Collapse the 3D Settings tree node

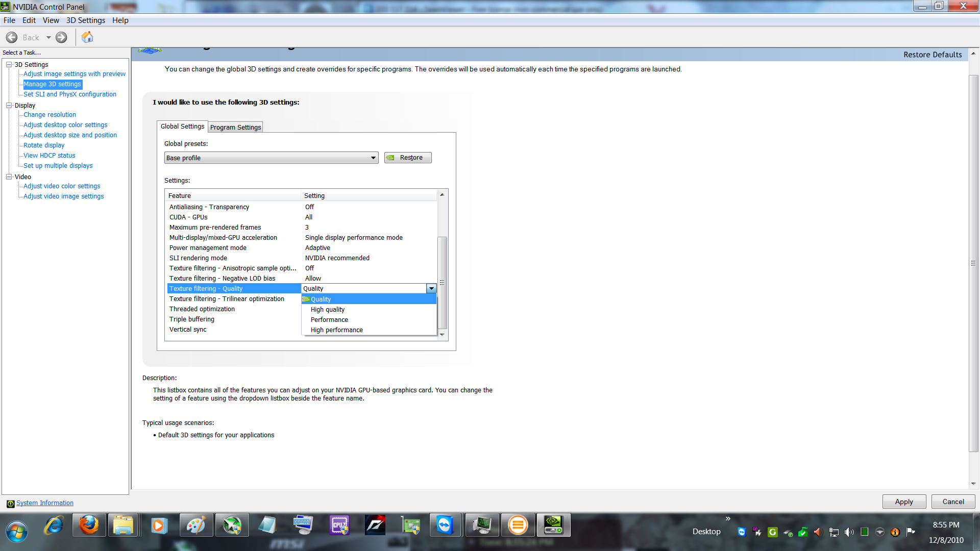(x=9, y=65)
